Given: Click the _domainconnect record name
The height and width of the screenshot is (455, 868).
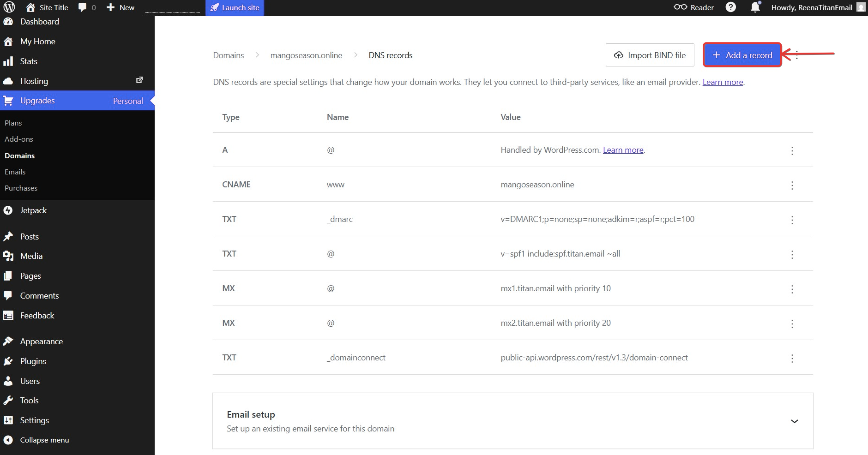Looking at the screenshot, I should pyautogui.click(x=356, y=358).
